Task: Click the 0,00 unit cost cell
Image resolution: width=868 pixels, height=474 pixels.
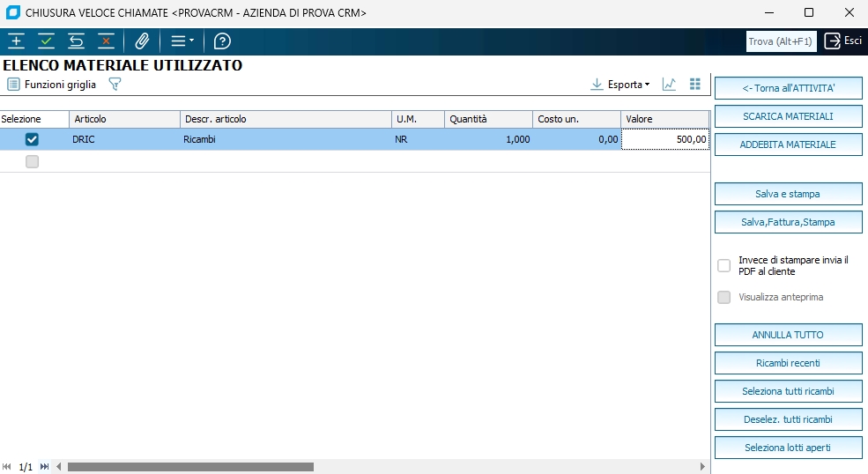Action: (x=577, y=139)
